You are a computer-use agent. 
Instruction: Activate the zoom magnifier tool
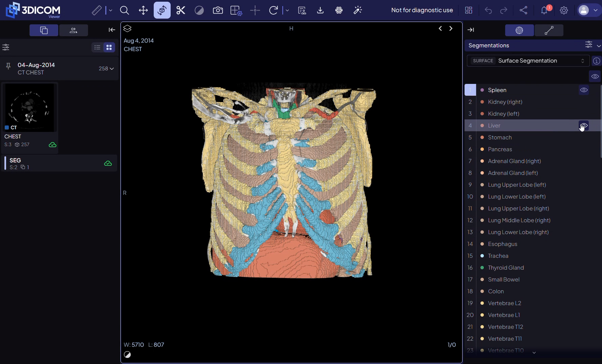[x=125, y=10]
